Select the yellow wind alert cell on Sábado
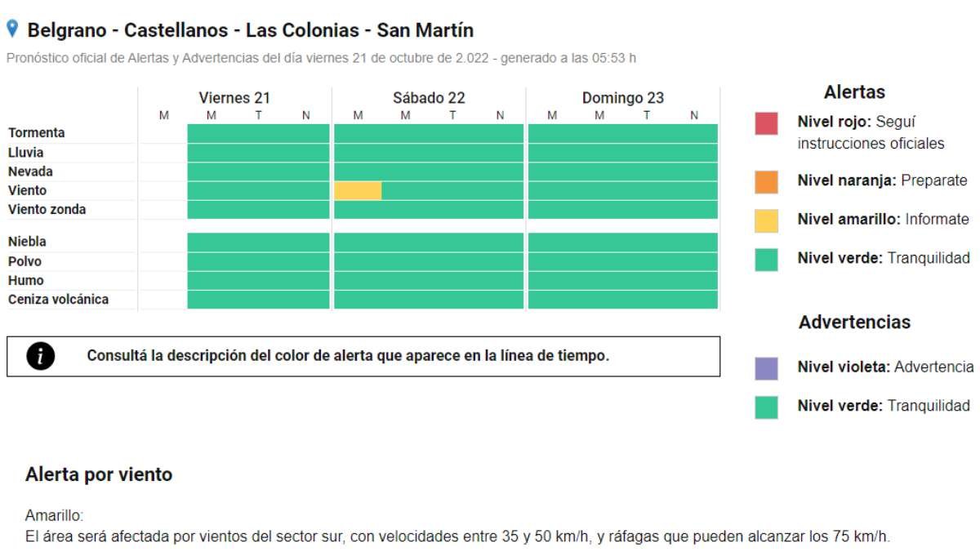The width and height of the screenshot is (980, 552). pos(358,191)
